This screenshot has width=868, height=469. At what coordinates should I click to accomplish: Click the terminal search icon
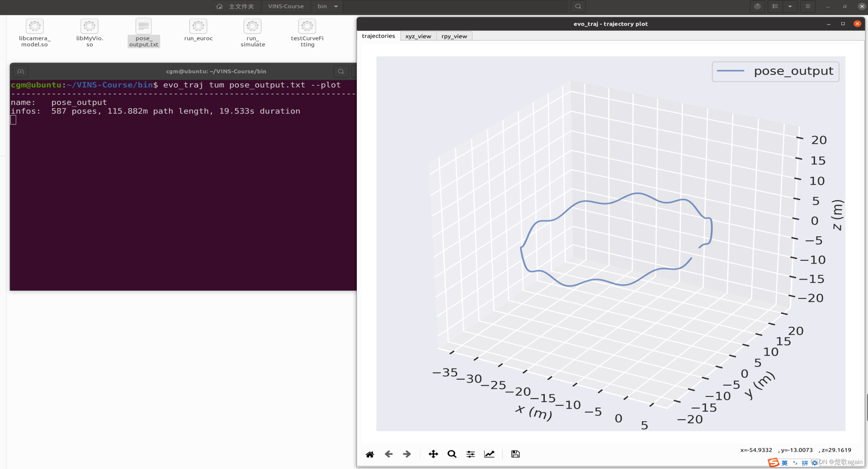coord(341,71)
